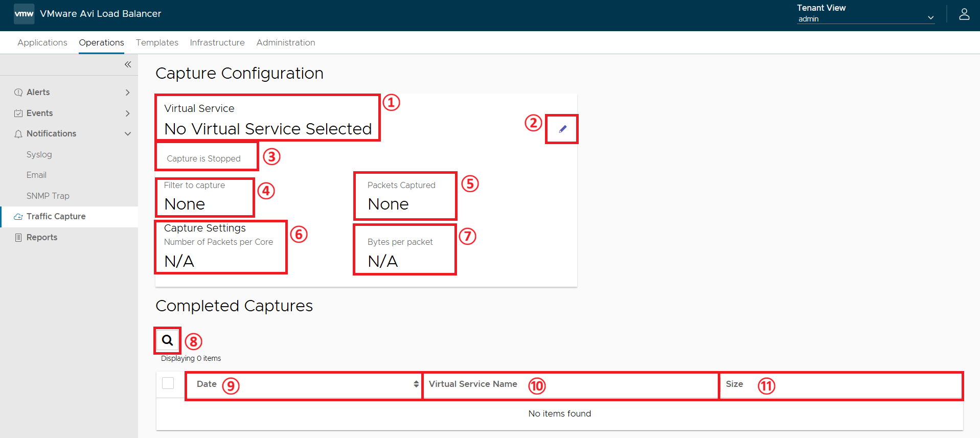Open the user profile icon

(x=964, y=14)
